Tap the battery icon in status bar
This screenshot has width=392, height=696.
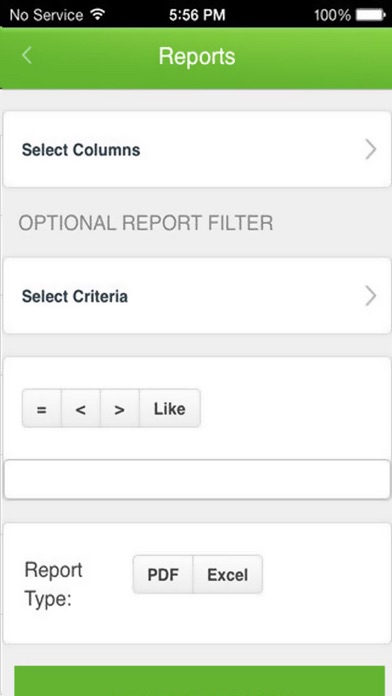pos(370,15)
